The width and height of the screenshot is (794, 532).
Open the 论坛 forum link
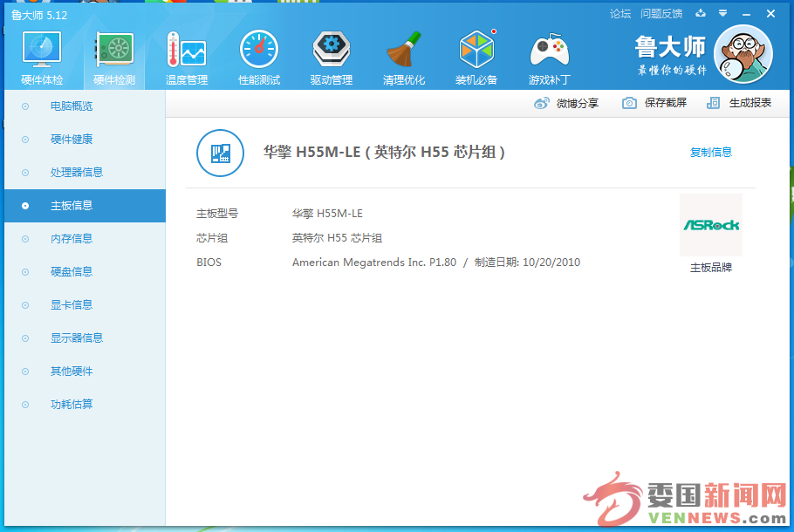(620, 14)
